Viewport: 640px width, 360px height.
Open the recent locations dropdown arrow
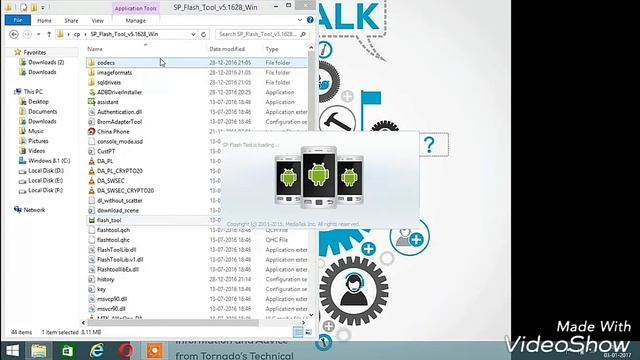click(x=38, y=34)
